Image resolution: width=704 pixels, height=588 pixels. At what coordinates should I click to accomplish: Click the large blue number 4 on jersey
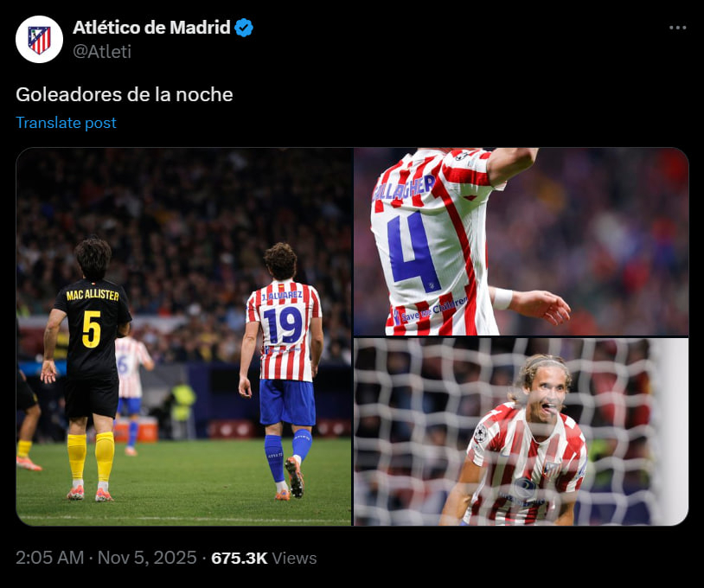coord(413,252)
